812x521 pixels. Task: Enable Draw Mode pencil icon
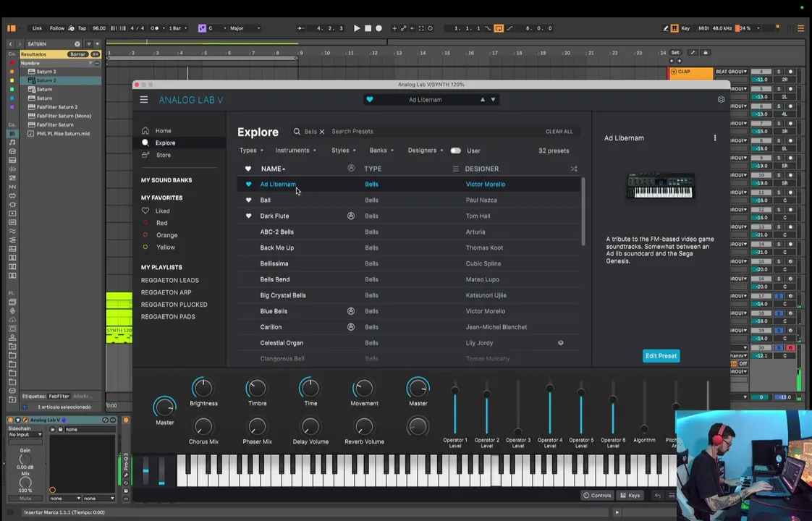[665, 28]
